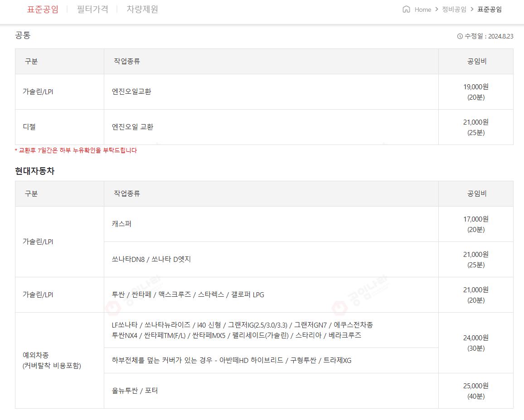Image resolution: width=524 pixels, height=420 pixels.
Task: Select the 24,000원 (30분) price cell
Action: click(x=476, y=343)
